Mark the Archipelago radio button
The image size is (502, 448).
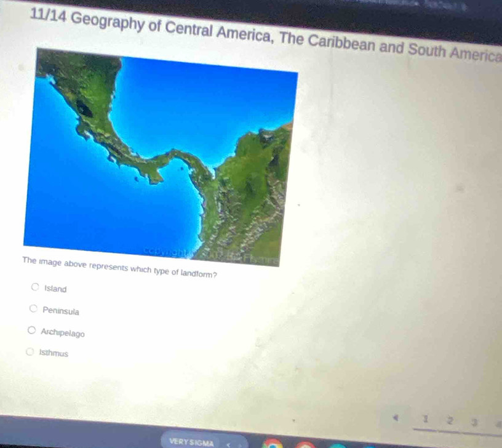pyautogui.click(x=31, y=332)
